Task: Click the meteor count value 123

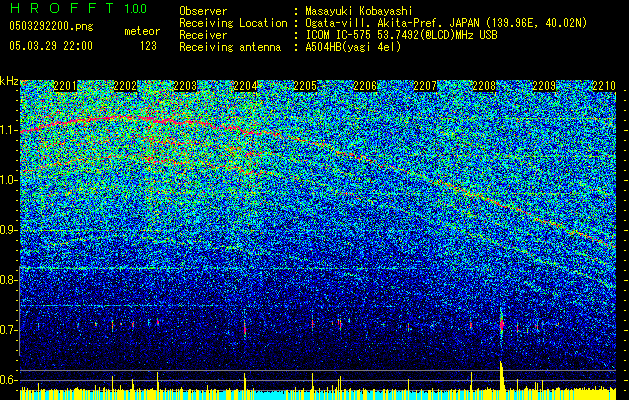Action: [148, 46]
